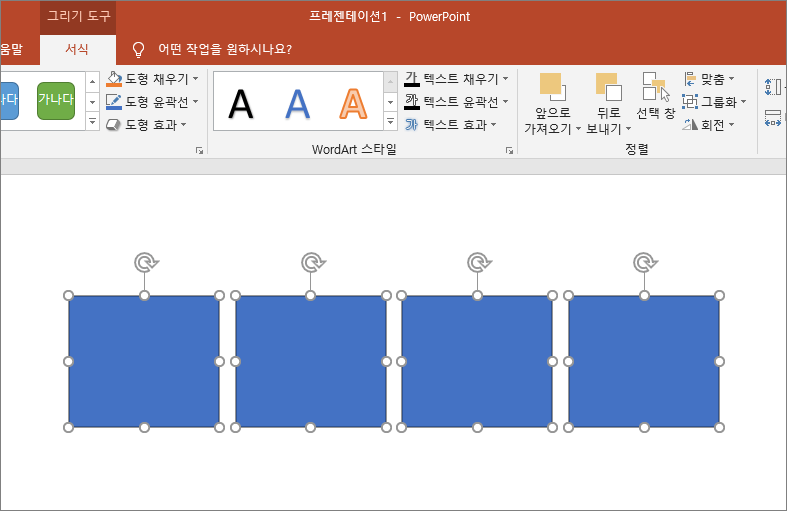Screen dimensions: 787x511
Task: Click the 뒤로 보내기 icon
Action: (x=609, y=87)
